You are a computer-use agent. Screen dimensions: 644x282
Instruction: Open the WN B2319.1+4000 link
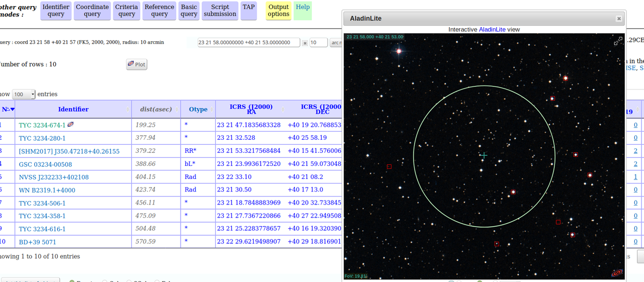(47, 190)
